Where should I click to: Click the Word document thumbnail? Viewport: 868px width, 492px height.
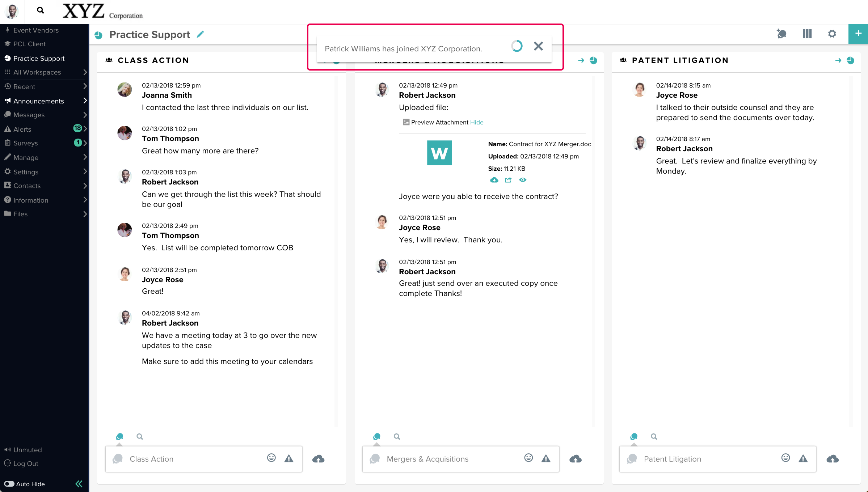pyautogui.click(x=439, y=153)
